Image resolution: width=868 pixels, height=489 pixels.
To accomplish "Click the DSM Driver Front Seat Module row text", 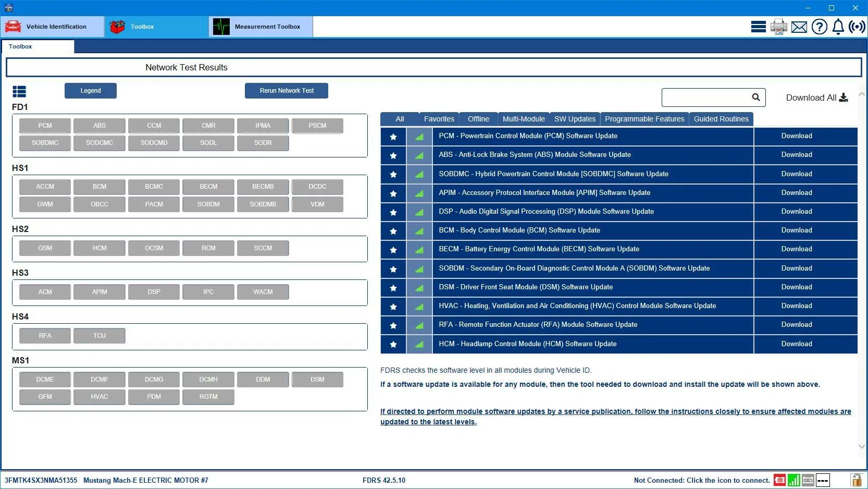I will pyautogui.click(x=526, y=287).
